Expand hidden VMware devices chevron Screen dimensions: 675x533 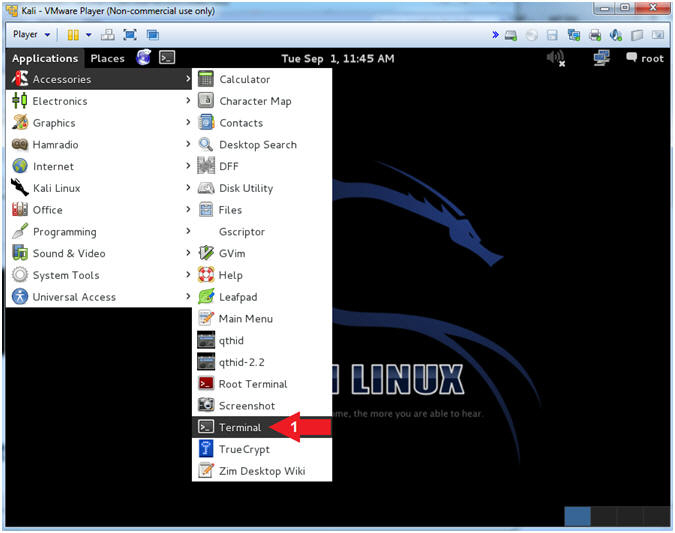pyautogui.click(x=495, y=34)
